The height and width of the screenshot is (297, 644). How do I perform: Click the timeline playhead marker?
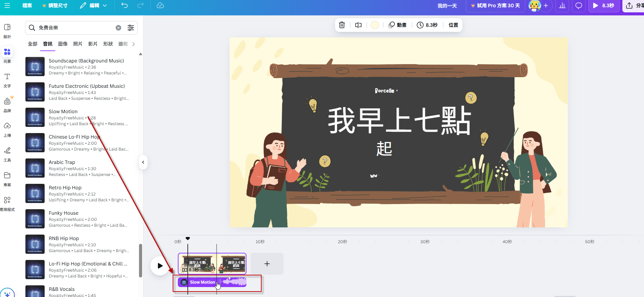tap(188, 238)
